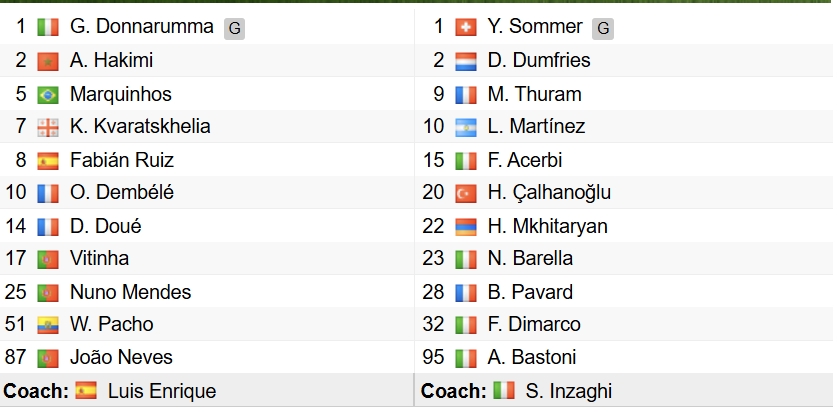Click the Switzerland flag beside Y. Sommer
The height and width of the screenshot is (412, 838).
(x=465, y=28)
